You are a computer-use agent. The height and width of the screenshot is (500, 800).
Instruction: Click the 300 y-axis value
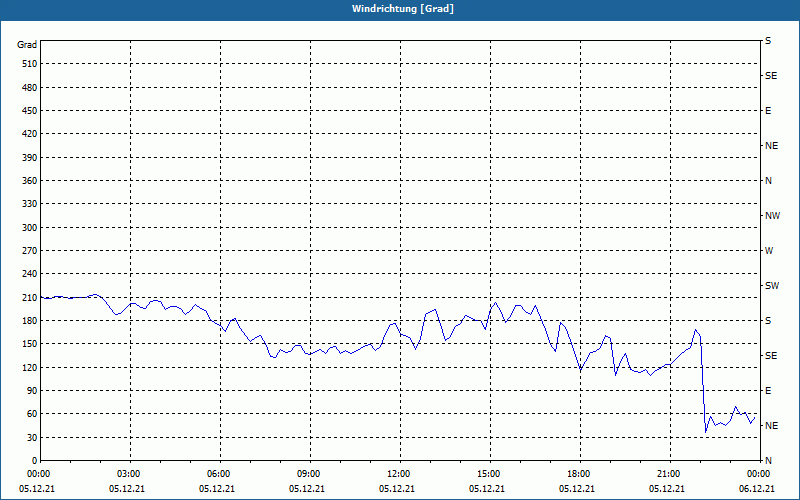30,227
